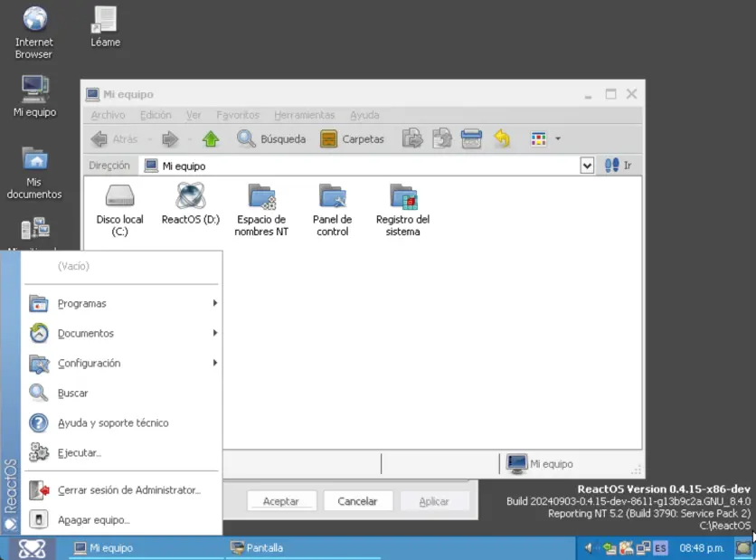Click the 08:48 p.m. clock
This screenshot has height=560, width=756.
[x=702, y=548]
